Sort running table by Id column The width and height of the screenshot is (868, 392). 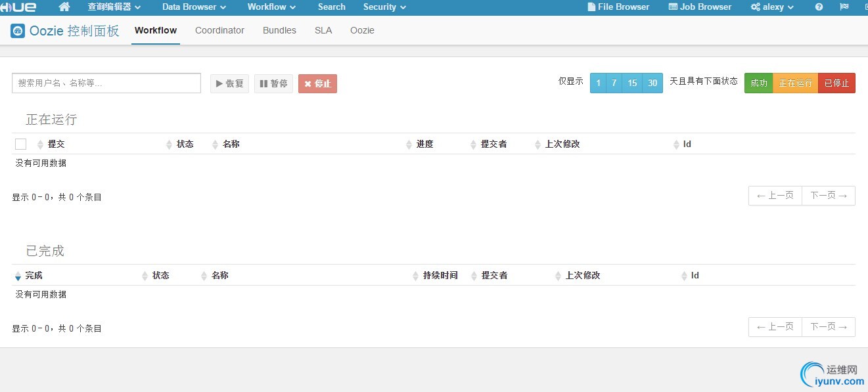[x=687, y=144]
